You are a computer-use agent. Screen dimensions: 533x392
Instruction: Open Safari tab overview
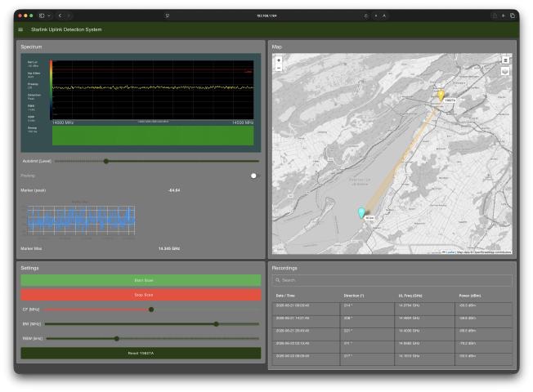pyautogui.click(x=513, y=16)
